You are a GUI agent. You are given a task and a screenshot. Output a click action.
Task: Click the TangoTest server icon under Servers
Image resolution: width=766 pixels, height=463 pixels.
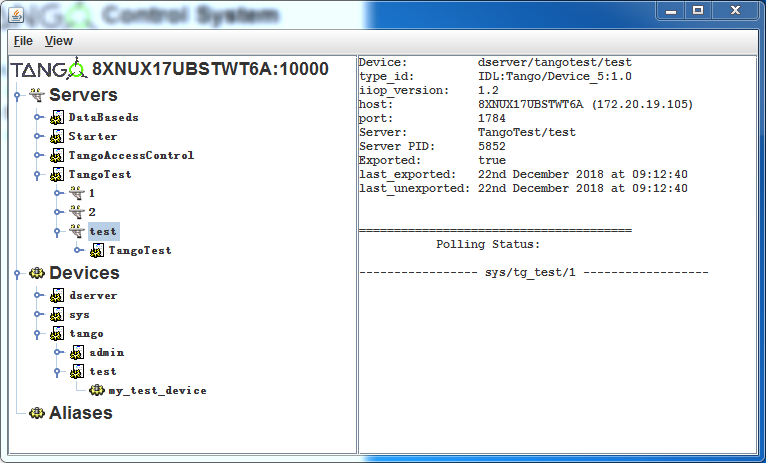point(57,174)
